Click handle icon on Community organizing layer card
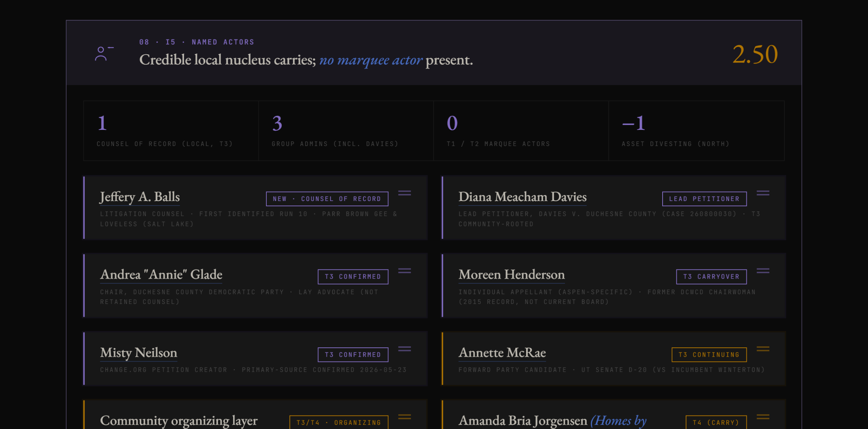The width and height of the screenshot is (868, 429). point(404,417)
